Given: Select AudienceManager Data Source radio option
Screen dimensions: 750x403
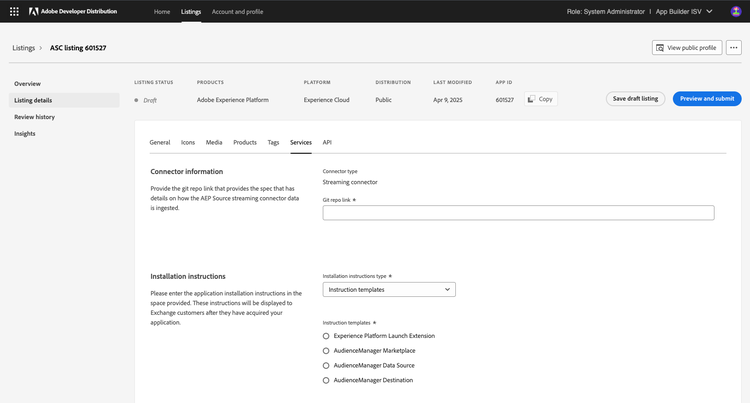Looking at the screenshot, I should pyautogui.click(x=326, y=366).
